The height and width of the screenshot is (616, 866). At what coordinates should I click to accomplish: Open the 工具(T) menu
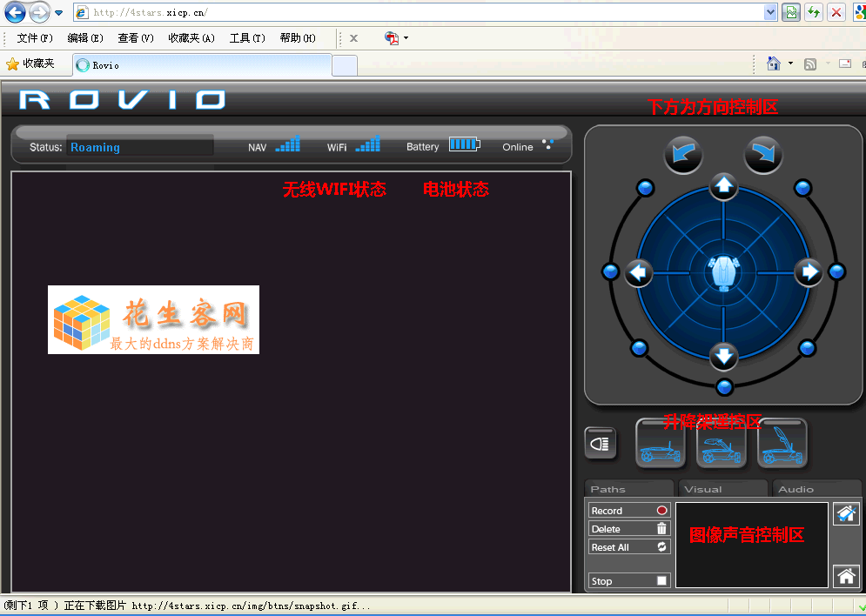point(247,38)
